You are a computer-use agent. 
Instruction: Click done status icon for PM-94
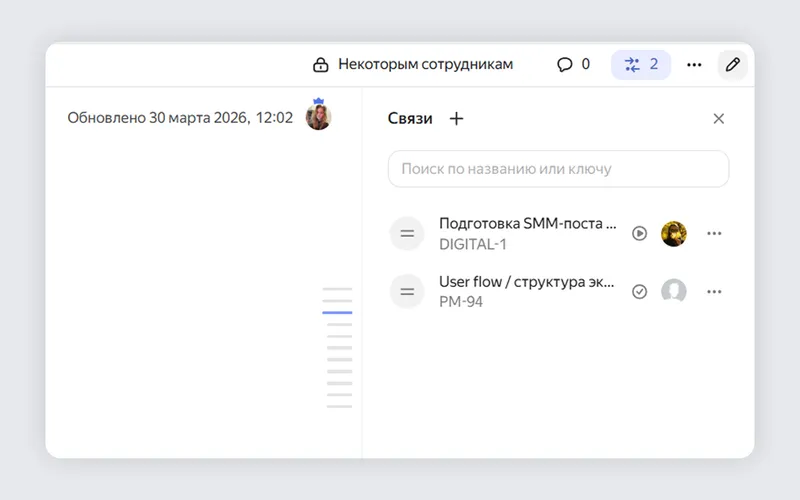pos(639,292)
